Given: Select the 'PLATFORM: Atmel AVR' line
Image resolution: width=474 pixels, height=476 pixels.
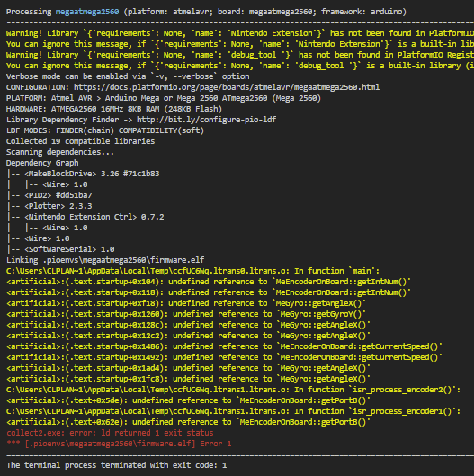Looking at the screenshot, I should click(164, 98).
